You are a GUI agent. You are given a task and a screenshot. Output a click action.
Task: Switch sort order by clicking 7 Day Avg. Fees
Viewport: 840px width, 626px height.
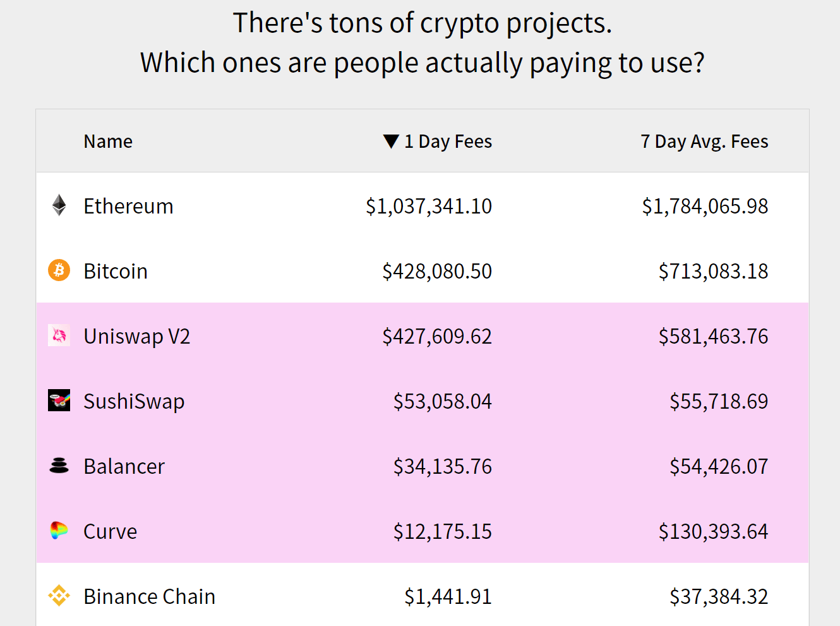click(x=704, y=141)
